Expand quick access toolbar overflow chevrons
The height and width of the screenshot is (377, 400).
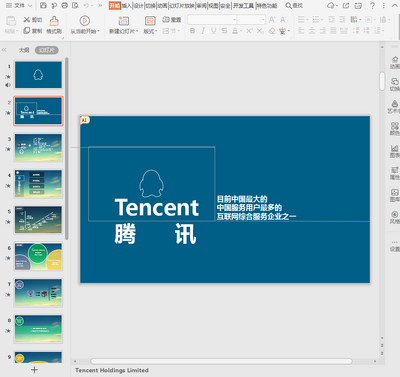(100, 5)
